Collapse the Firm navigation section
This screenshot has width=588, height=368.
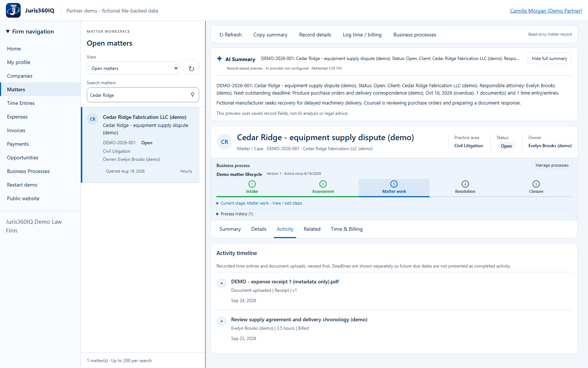pyautogui.click(x=30, y=32)
